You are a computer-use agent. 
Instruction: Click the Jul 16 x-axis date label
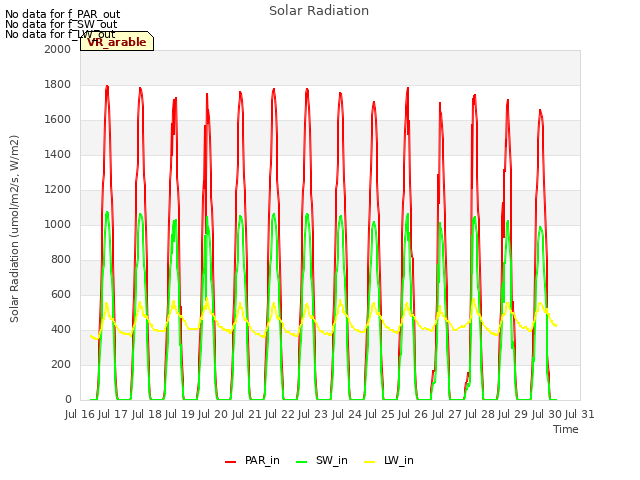tap(80, 414)
